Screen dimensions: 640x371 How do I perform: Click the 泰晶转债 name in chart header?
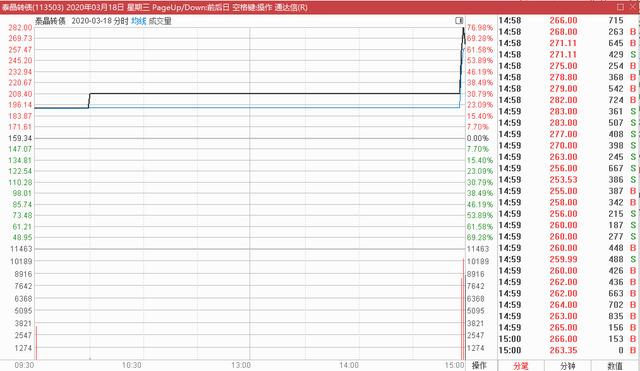point(50,21)
